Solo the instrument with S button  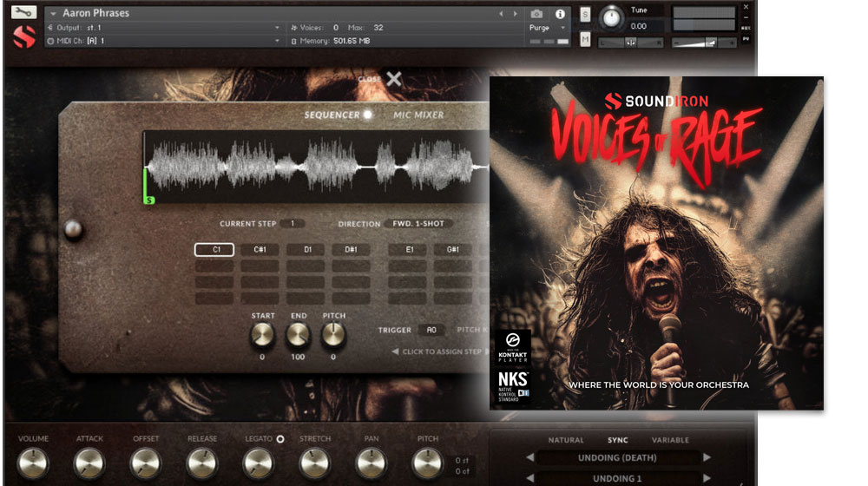click(x=585, y=15)
